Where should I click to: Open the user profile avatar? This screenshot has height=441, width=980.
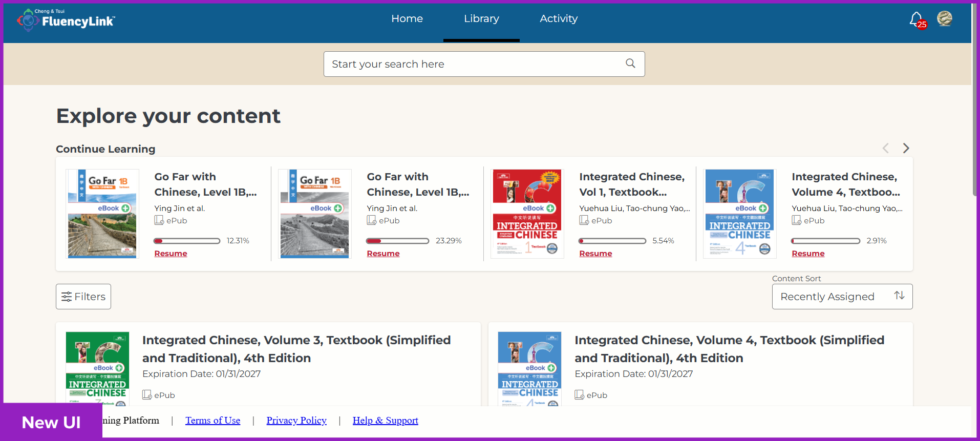tap(945, 19)
